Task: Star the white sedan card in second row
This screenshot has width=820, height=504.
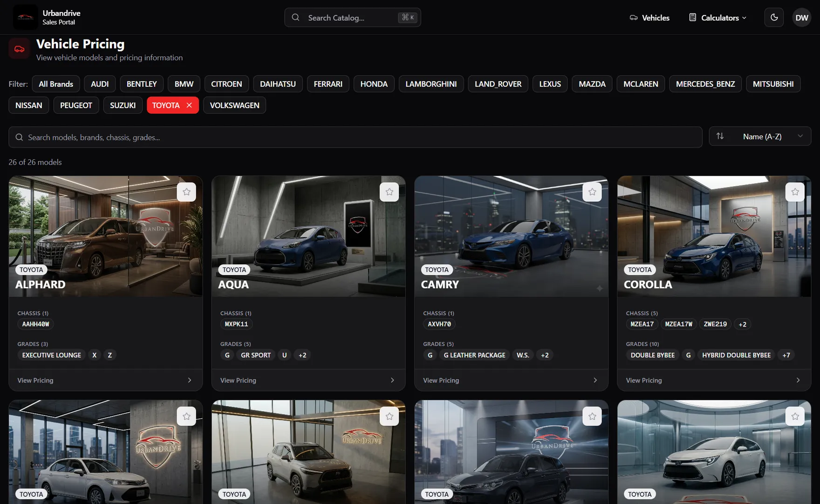Action: pos(186,416)
